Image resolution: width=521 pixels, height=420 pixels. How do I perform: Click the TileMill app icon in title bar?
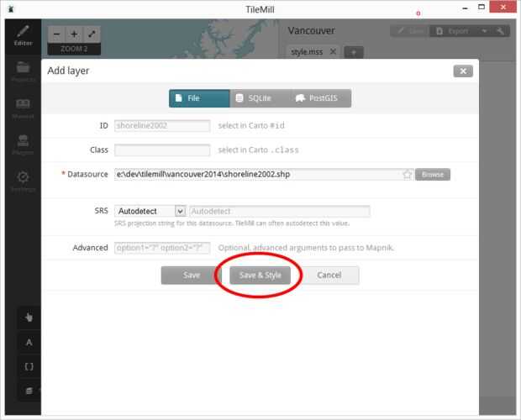[x=11, y=9]
